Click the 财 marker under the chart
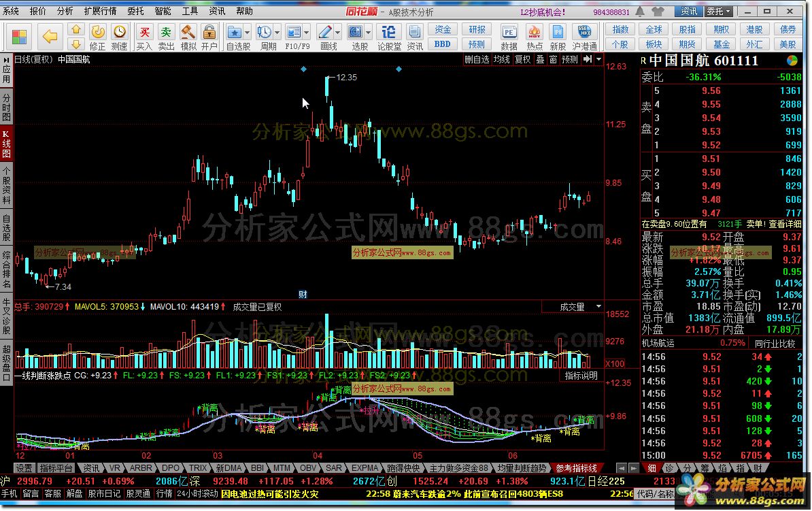This screenshot has height=511, width=812. [303, 295]
